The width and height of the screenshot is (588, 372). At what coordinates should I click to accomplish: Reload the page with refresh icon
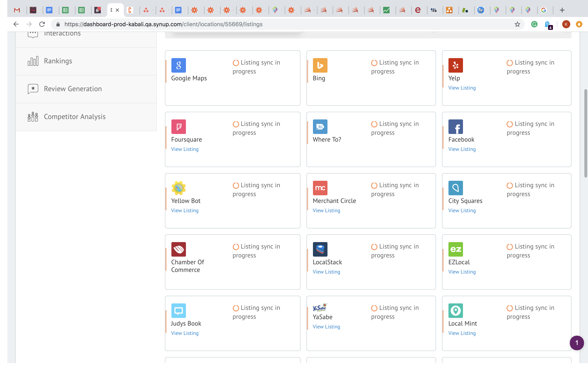tap(42, 24)
